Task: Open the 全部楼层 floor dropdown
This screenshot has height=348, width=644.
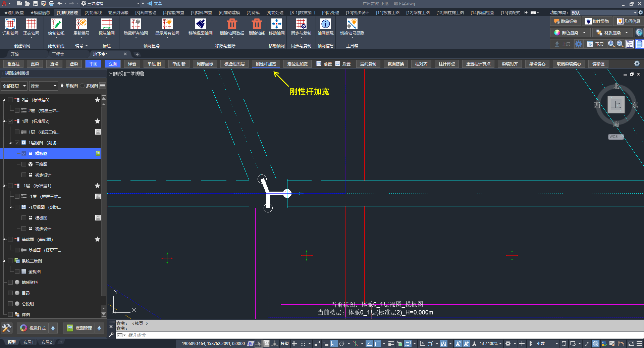Action: coord(14,86)
